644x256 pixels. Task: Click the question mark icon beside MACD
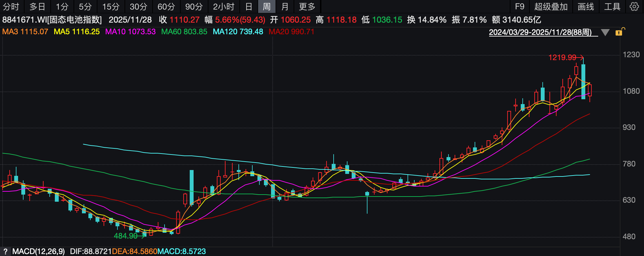(x=5, y=251)
